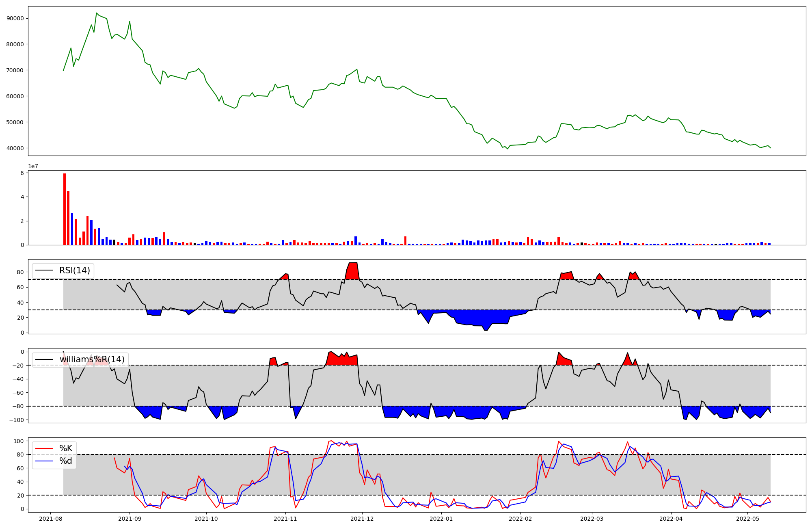
Task: Click the black RSI(14) legend line sample
Action: tap(44, 270)
